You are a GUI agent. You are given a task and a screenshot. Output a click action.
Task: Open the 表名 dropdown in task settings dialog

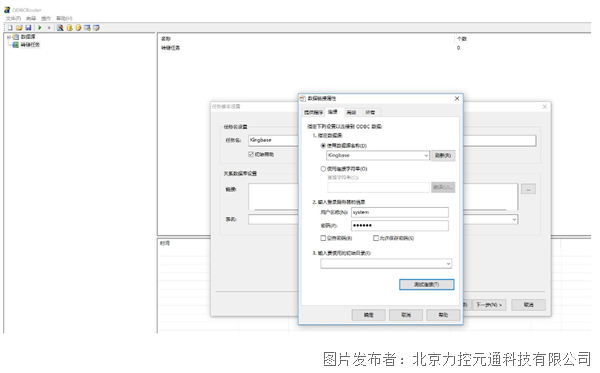(x=514, y=219)
